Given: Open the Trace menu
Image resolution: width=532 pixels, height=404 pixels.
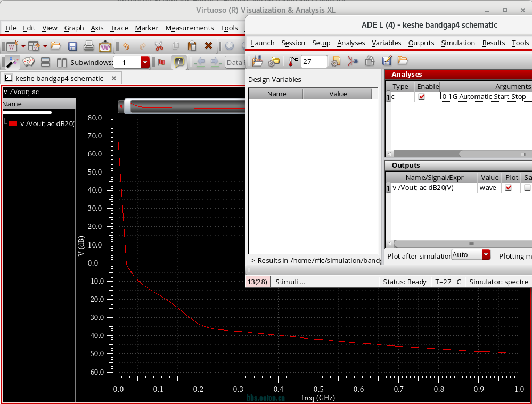Looking at the screenshot, I should coord(119,28).
